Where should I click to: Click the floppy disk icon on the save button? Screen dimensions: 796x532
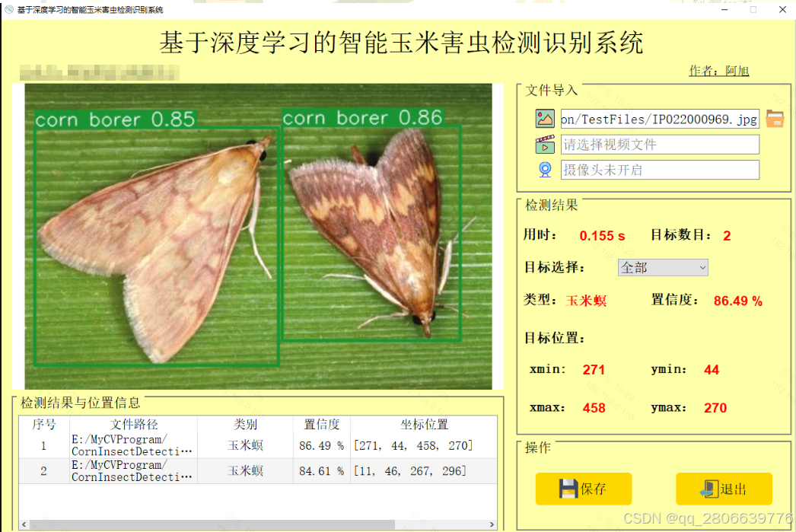[x=566, y=489]
